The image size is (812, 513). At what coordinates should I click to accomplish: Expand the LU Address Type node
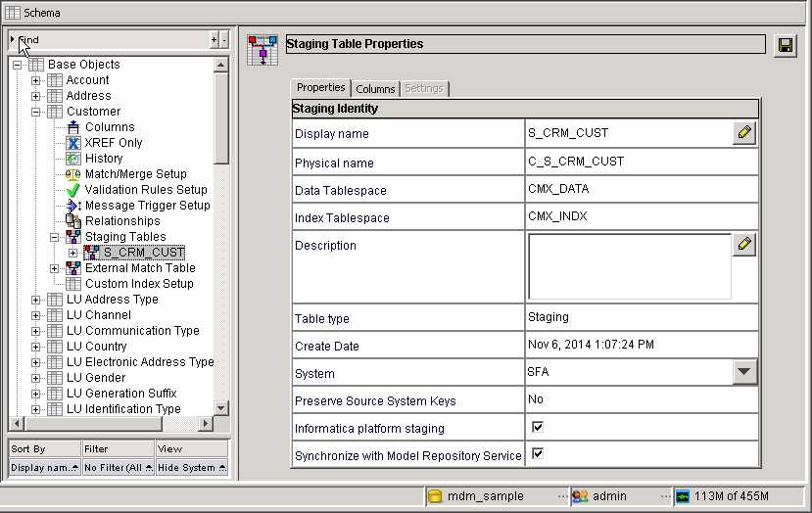coord(35,300)
